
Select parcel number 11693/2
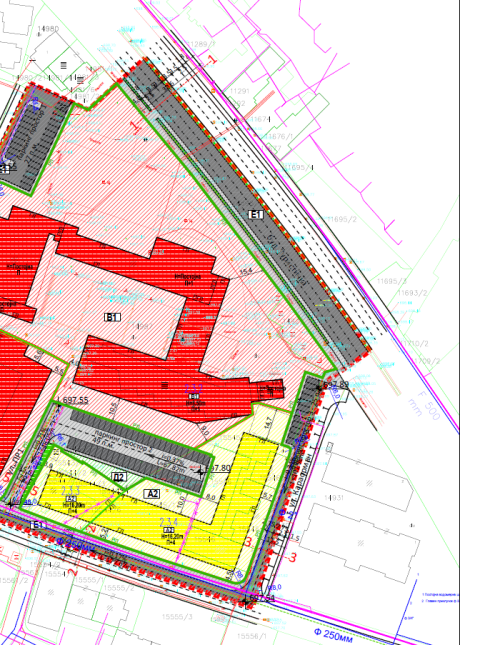point(413,293)
